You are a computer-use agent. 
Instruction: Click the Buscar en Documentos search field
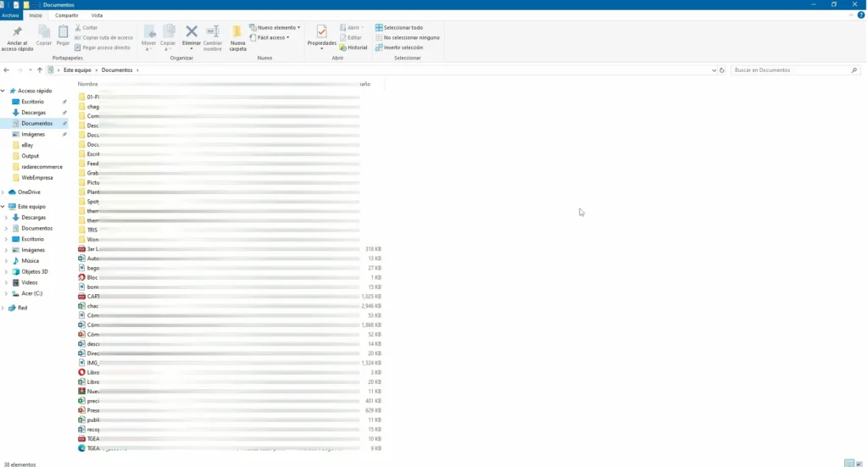point(795,70)
